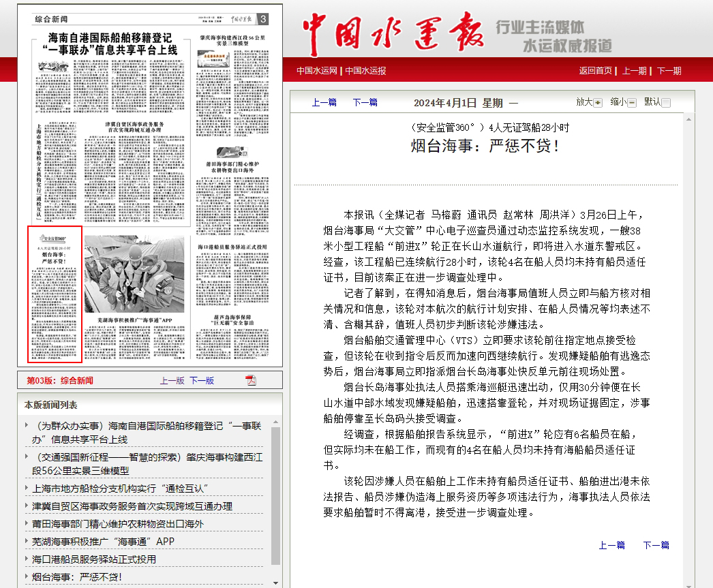Open list item 海南自由港国际船舶移籍登记 “一事联办”
The width and height of the screenshot is (713, 588).
tap(147, 433)
